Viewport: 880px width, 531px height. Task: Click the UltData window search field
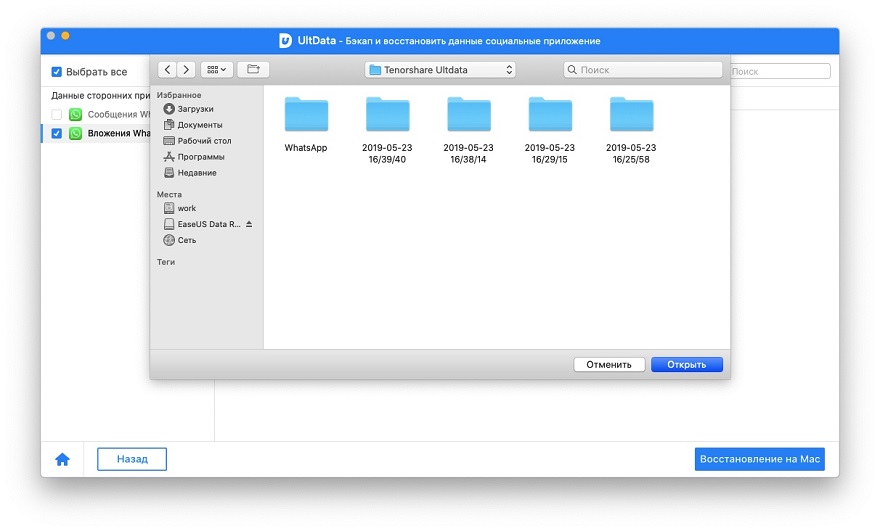coord(780,71)
